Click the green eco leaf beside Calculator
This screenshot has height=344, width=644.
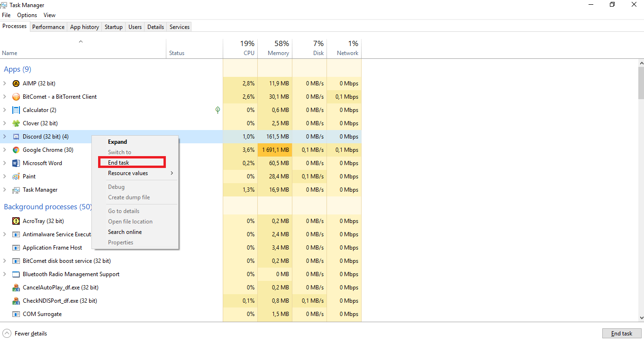pos(217,110)
